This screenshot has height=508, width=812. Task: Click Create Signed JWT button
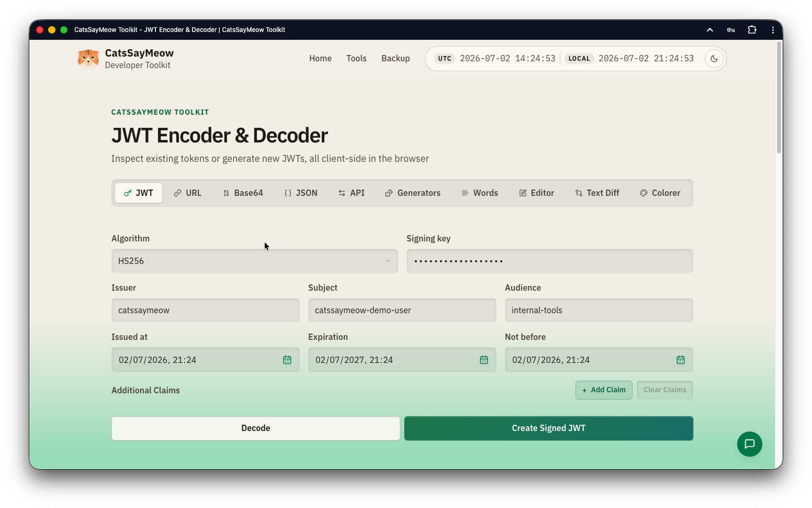(549, 428)
